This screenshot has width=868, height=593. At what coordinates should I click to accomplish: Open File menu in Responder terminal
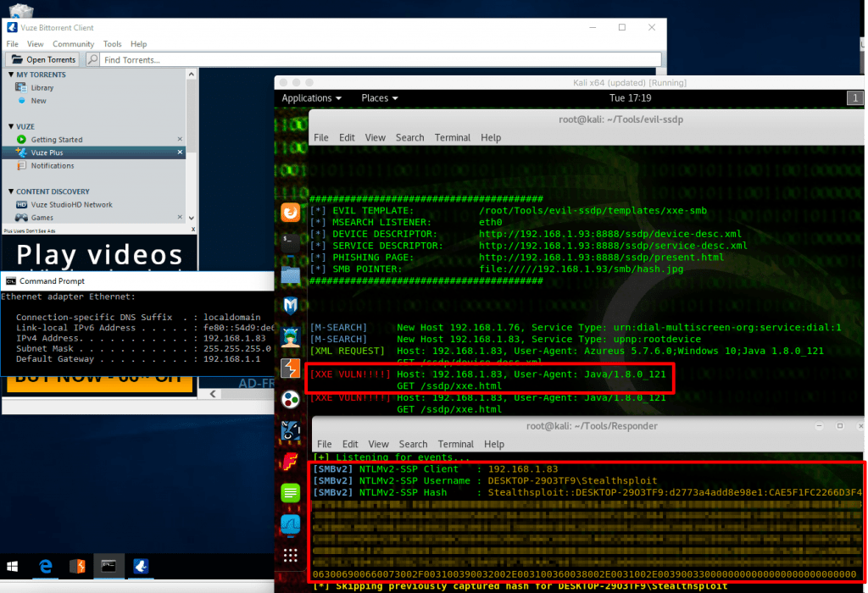pyautogui.click(x=325, y=444)
